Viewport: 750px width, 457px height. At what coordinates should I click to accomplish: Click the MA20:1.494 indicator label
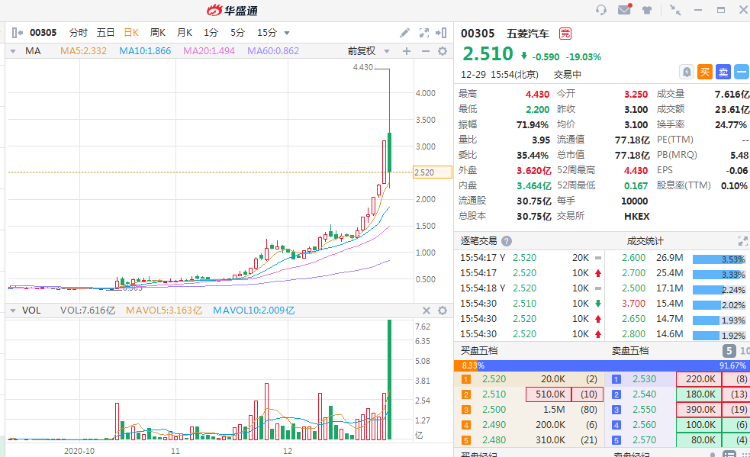(209, 51)
